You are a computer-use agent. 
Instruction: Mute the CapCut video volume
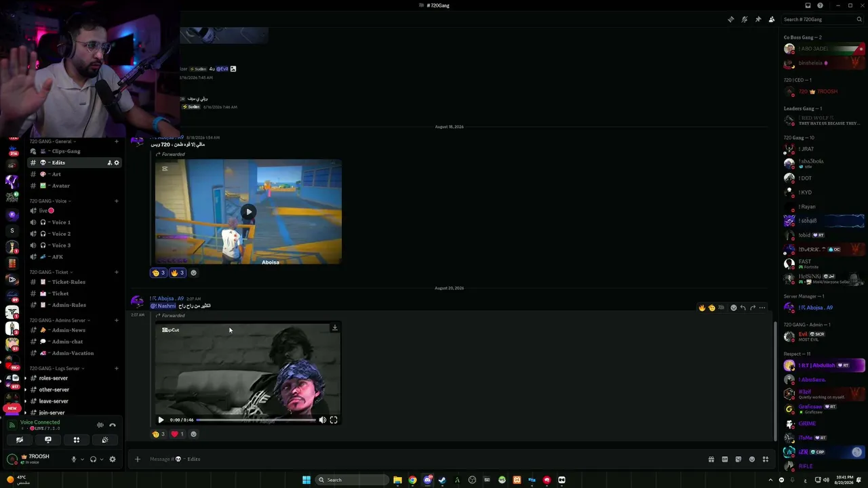coord(323,420)
